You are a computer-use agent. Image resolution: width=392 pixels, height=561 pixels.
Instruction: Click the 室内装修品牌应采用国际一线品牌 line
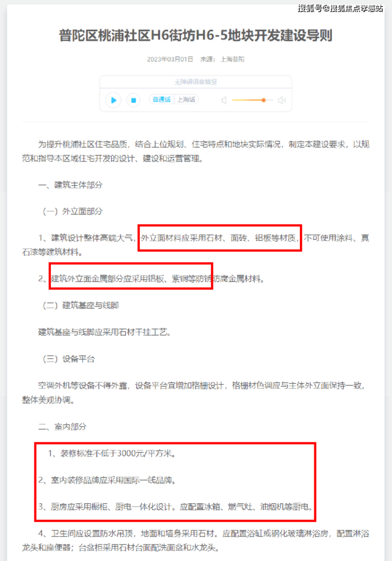click(x=108, y=480)
